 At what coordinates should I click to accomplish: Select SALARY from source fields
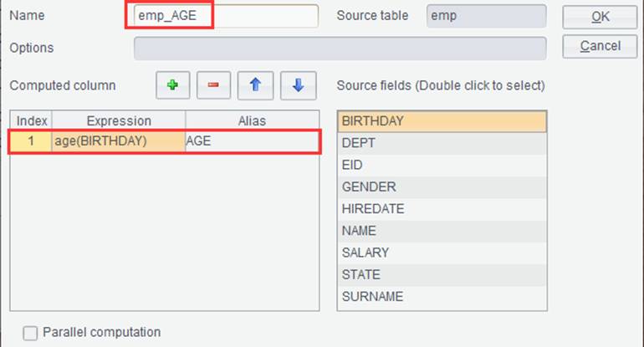(442, 253)
